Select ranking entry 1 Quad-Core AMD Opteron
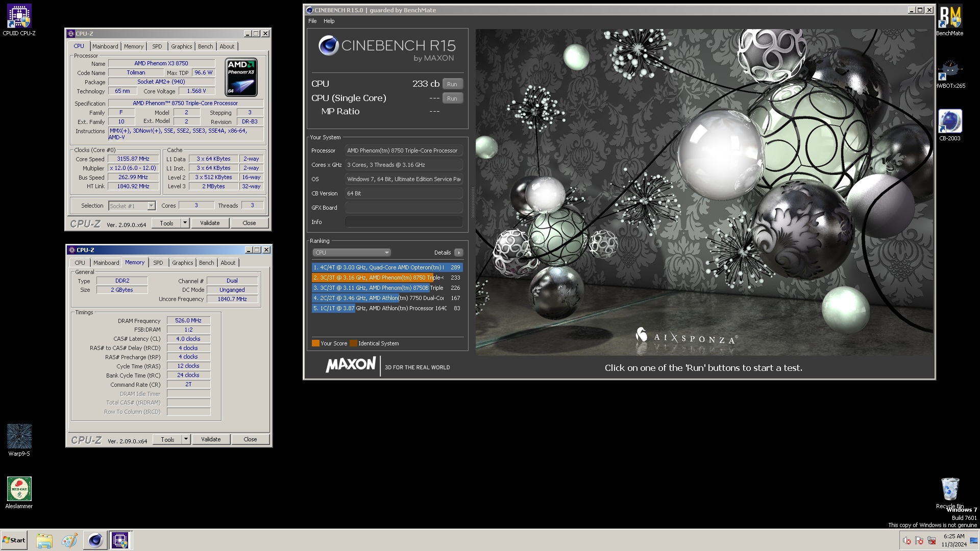 (387, 267)
